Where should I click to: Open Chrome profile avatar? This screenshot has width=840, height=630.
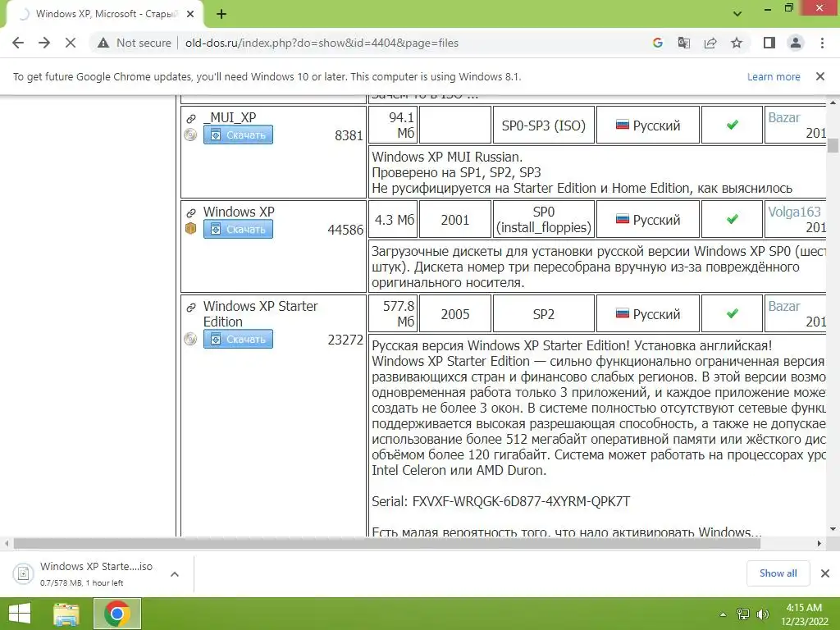(796, 43)
